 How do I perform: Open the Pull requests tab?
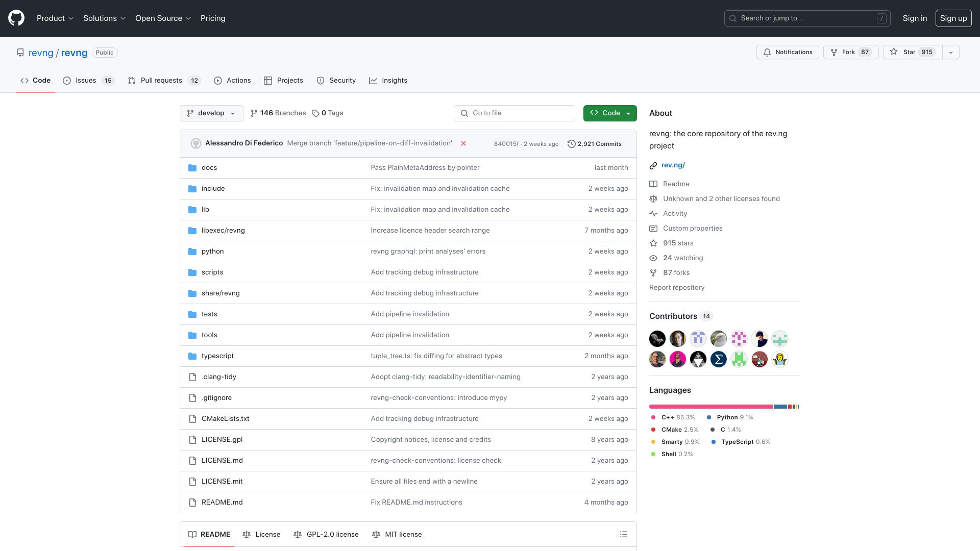point(164,81)
